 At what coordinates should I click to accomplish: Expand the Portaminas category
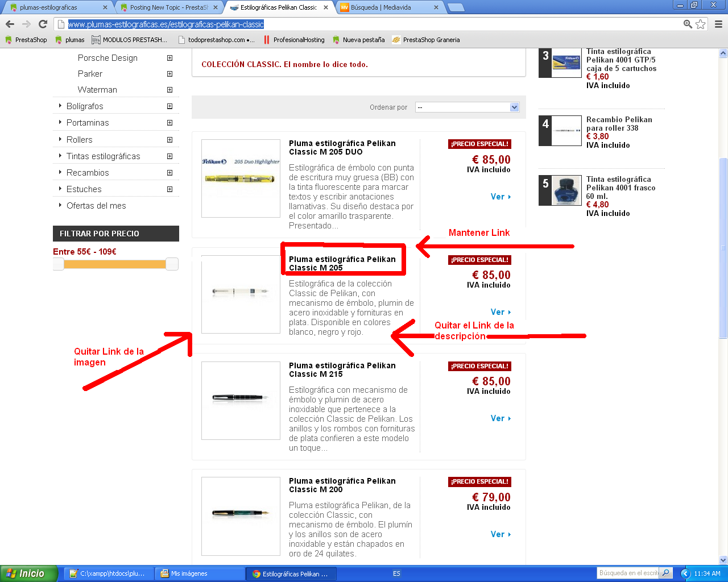(x=169, y=123)
